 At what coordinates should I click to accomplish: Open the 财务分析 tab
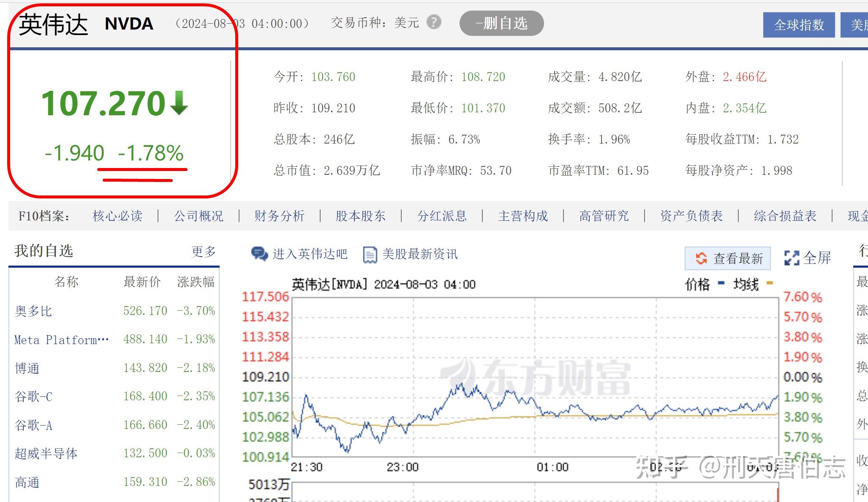pyautogui.click(x=279, y=216)
